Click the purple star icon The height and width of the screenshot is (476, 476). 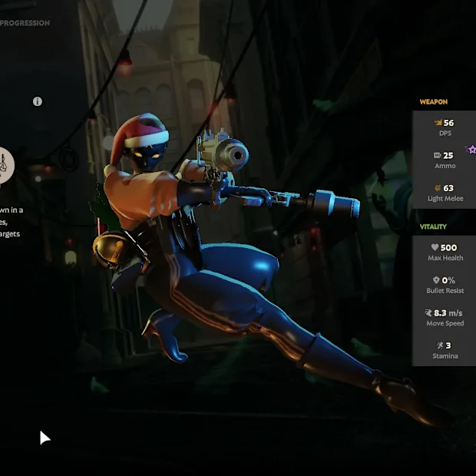[x=471, y=149]
